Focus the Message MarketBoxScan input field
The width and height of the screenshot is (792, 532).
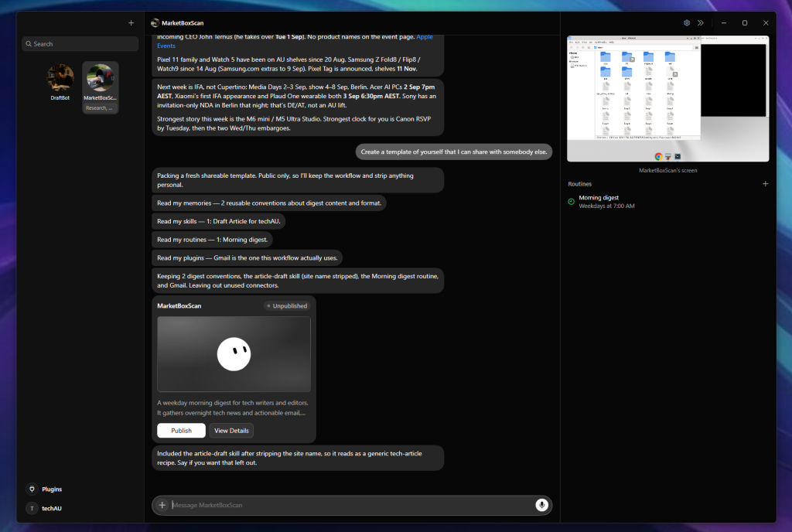tap(352, 505)
